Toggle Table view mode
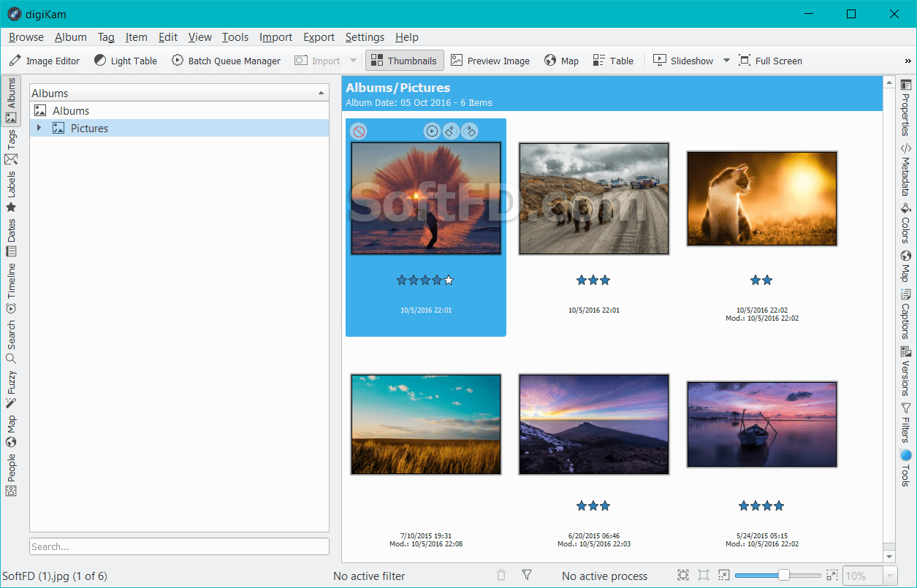This screenshot has width=917, height=588. tap(613, 61)
